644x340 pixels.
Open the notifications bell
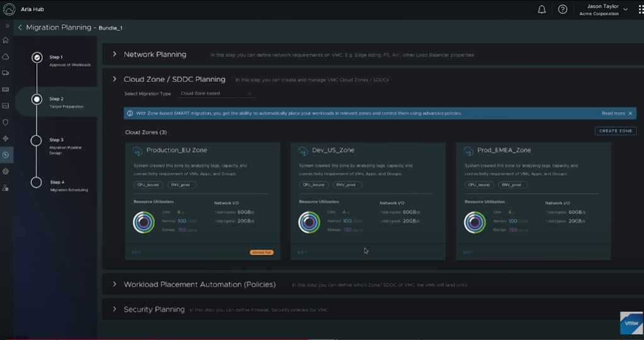click(x=541, y=9)
